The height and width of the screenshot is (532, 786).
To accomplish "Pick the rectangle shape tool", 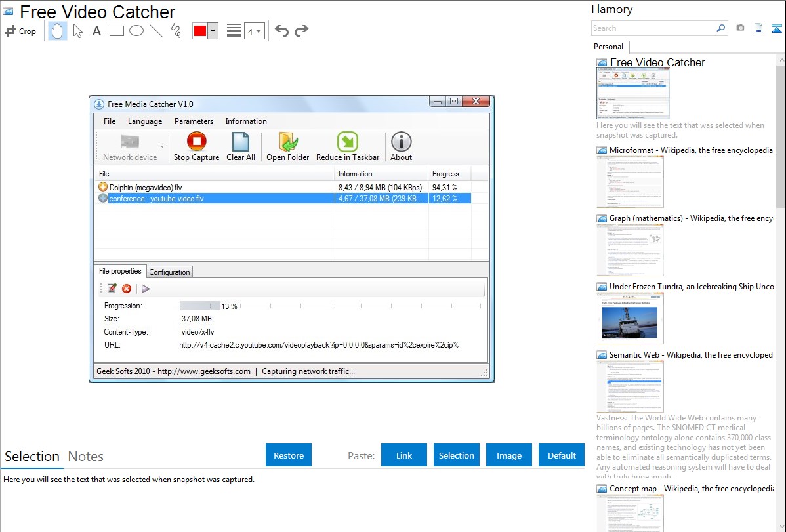I will click(116, 31).
